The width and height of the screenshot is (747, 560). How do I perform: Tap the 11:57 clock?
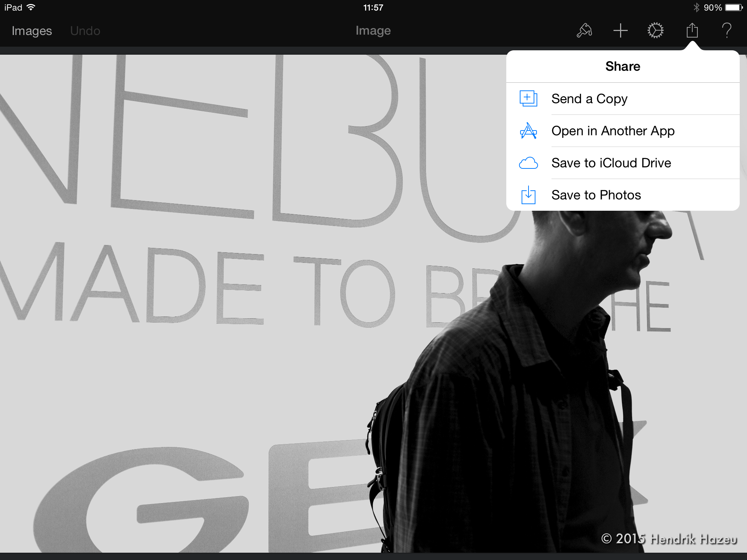(373, 7)
